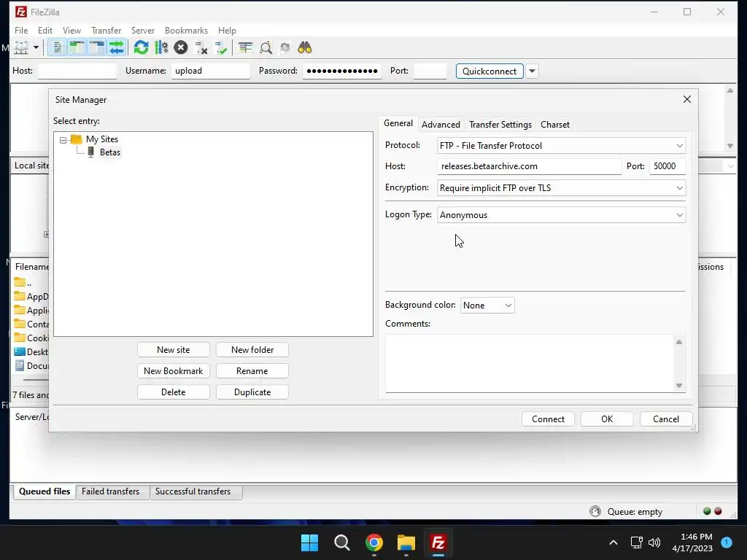747x560 pixels.
Task: Click the Duplicate button
Action: coord(252,392)
